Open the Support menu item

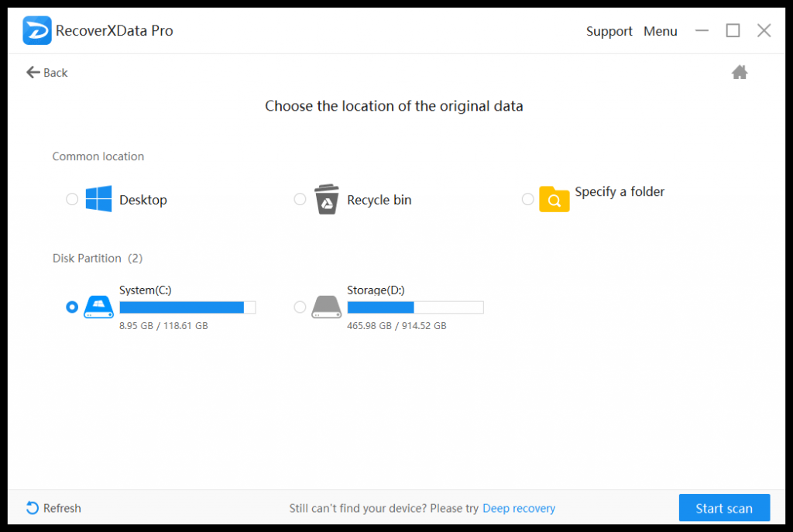pos(609,31)
